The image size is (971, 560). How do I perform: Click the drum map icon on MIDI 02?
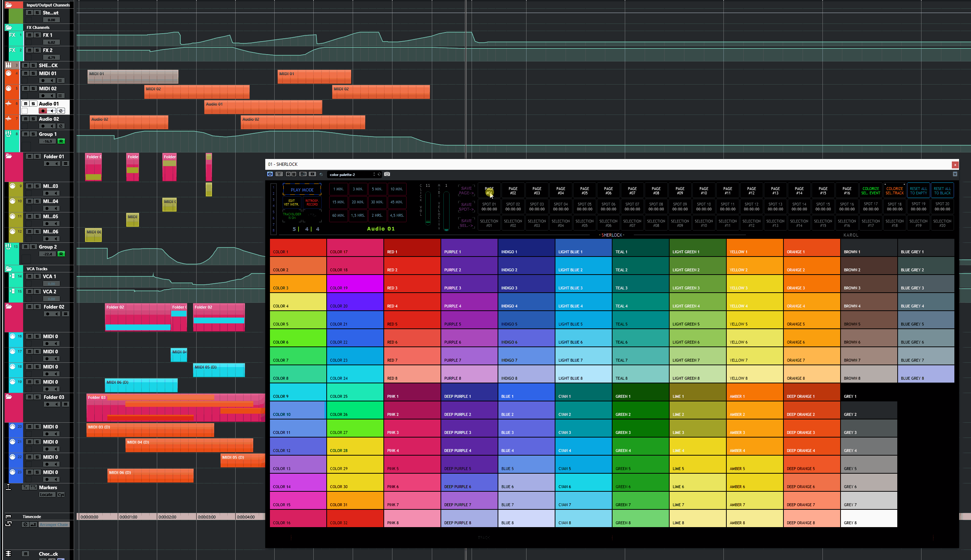coord(61,96)
